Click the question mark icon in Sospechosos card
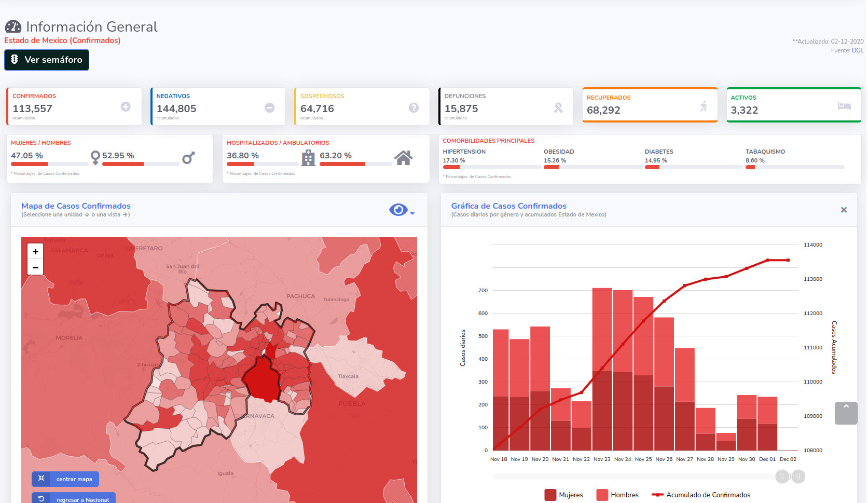Image resolution: width=868 pixels, height=503 pixels. [x=414, y=107]
